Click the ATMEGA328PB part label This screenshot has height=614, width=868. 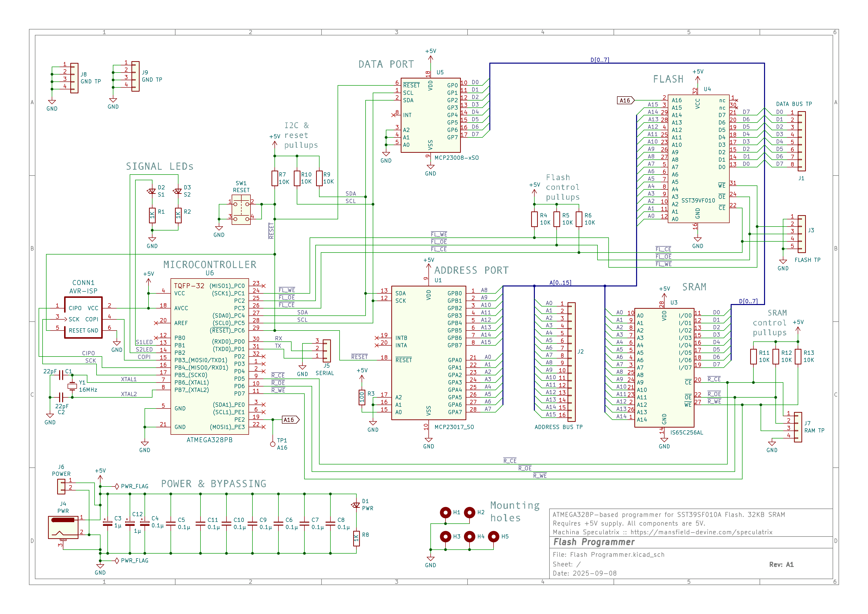coord(209,440)
